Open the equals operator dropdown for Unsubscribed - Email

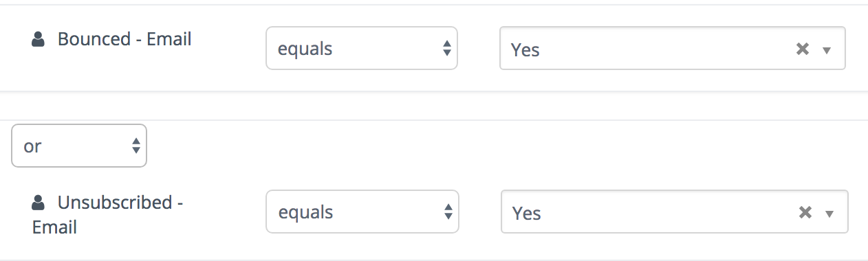[363, 212]
